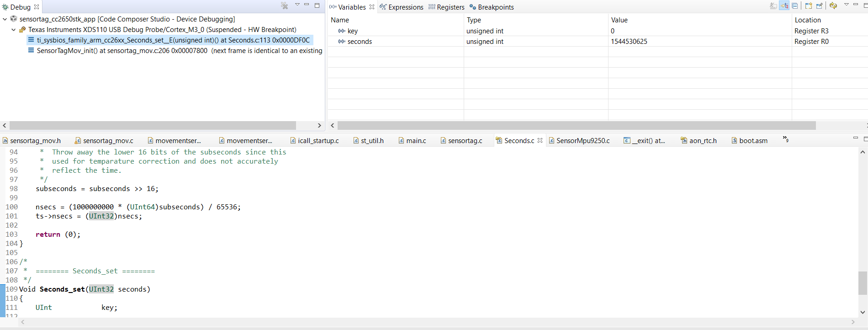Screen dimensions: 868x330
Task: Refresh the Variables view
Action: pyautogui.click(x=833, y=6)
